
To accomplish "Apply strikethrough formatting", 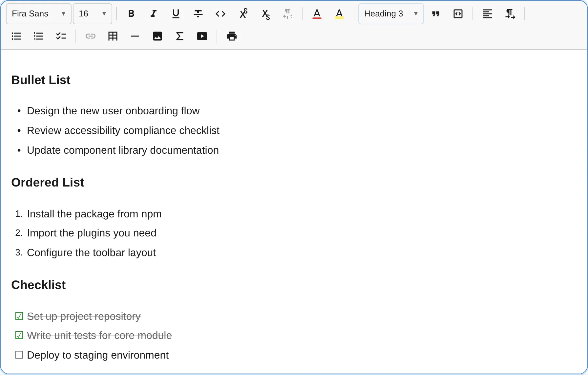I will coord(198,14).
